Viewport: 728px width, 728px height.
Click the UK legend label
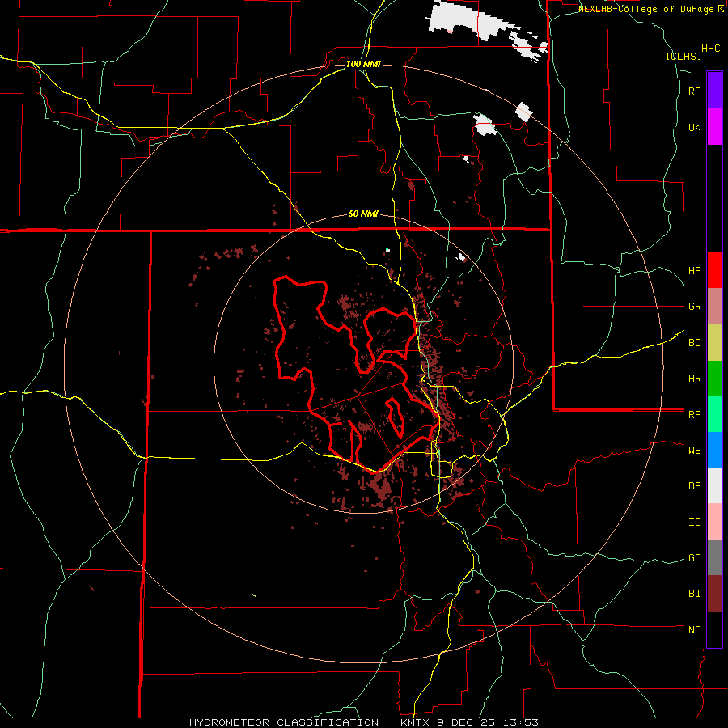(x=694, y=127)
